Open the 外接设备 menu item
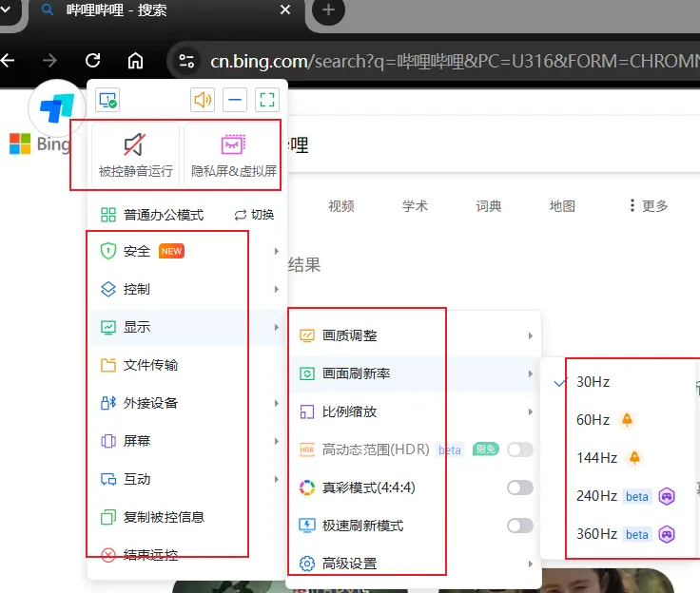Viewport: 700px width, 593px height. point(186,403)
